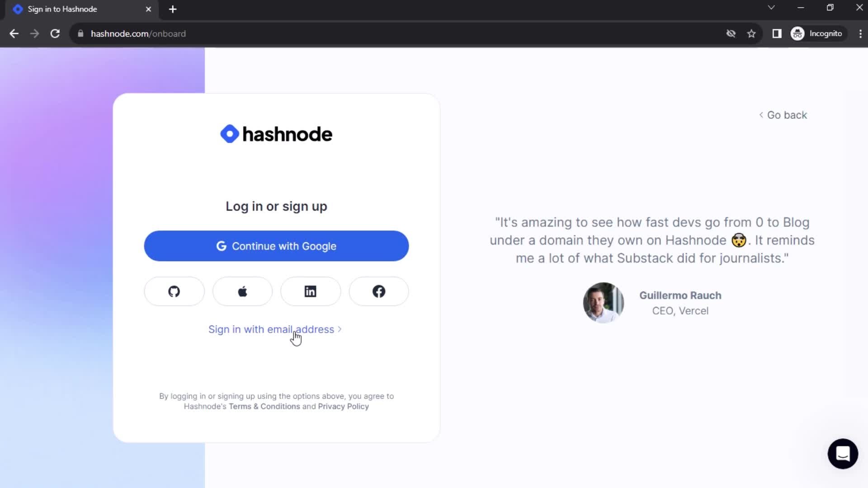Select Facebook sign-in icon
The height and width of the screenshot is (488, 868).
[379, 291]
